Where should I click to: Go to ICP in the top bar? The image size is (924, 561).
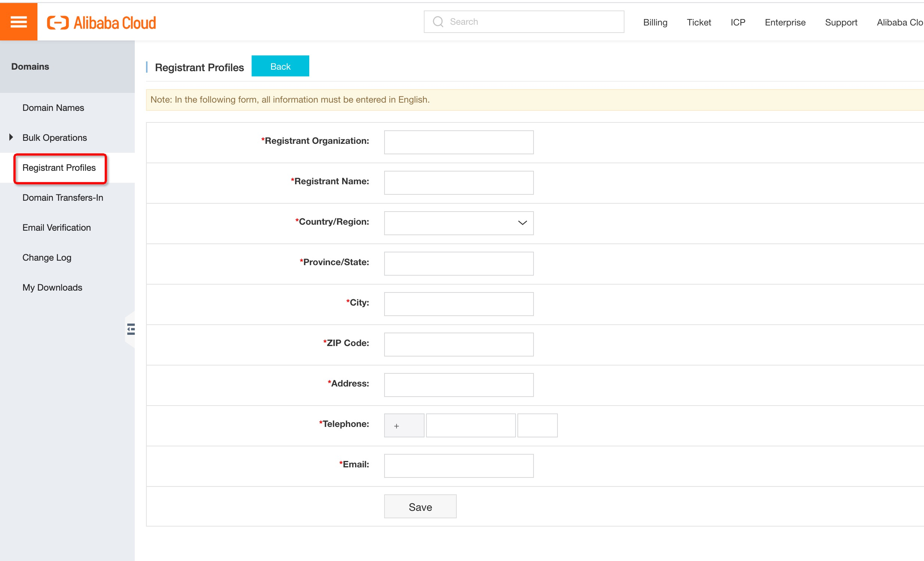tap(737, 22)
